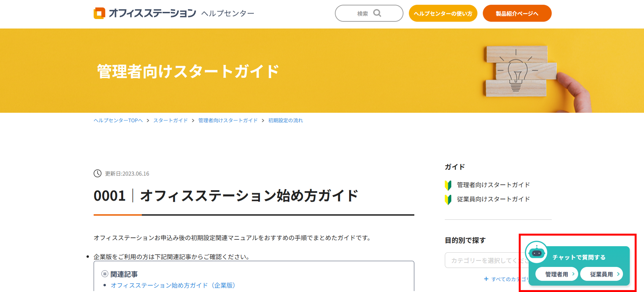Screen dimensions: 644x292
Task: Select 初期設定の流れ breadcrumb
Action: (x=286, y=121)
